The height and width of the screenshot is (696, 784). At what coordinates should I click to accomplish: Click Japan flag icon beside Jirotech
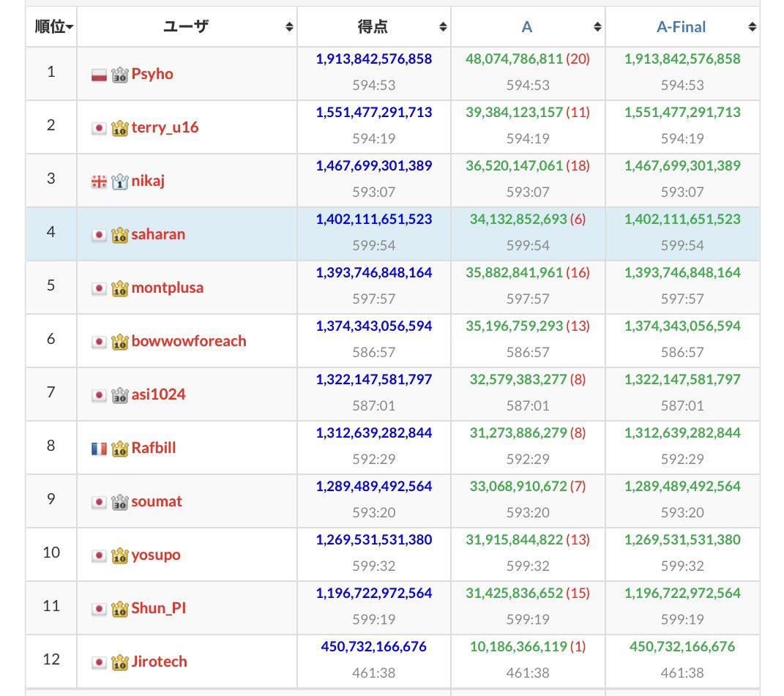click(99, 662)
